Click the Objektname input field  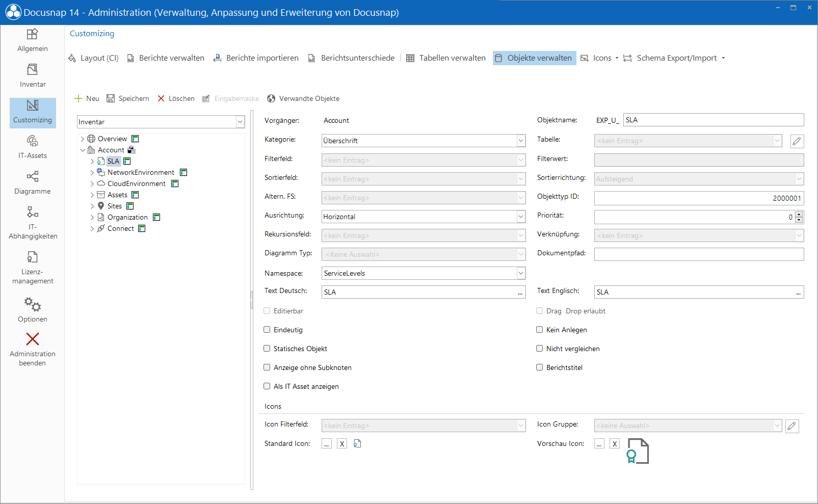[714, 120]
